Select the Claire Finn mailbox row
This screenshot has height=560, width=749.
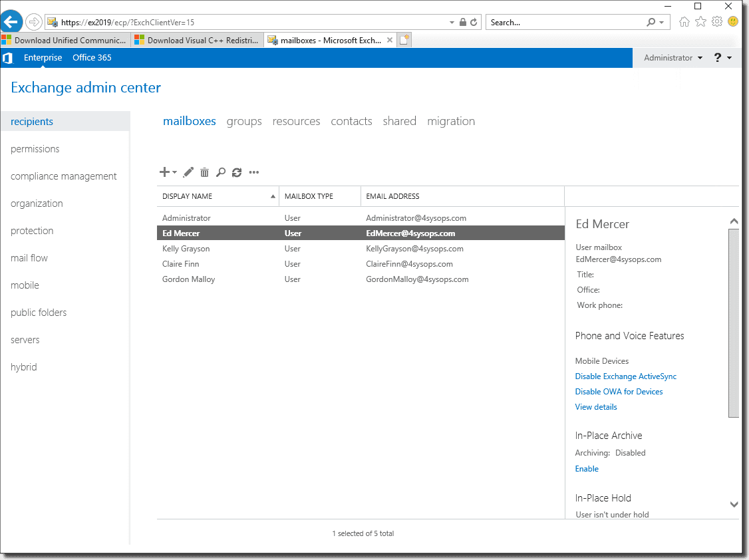361,264
